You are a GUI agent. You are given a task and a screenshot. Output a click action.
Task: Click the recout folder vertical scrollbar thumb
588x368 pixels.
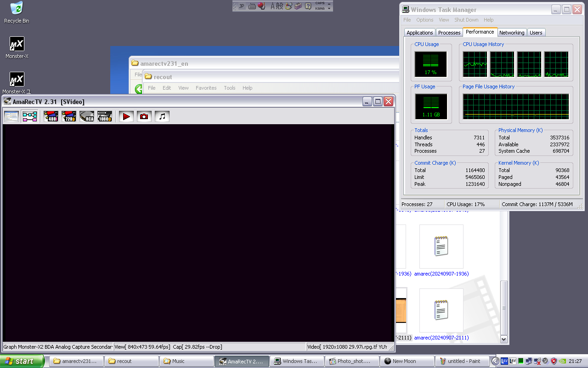click(504, 308)
